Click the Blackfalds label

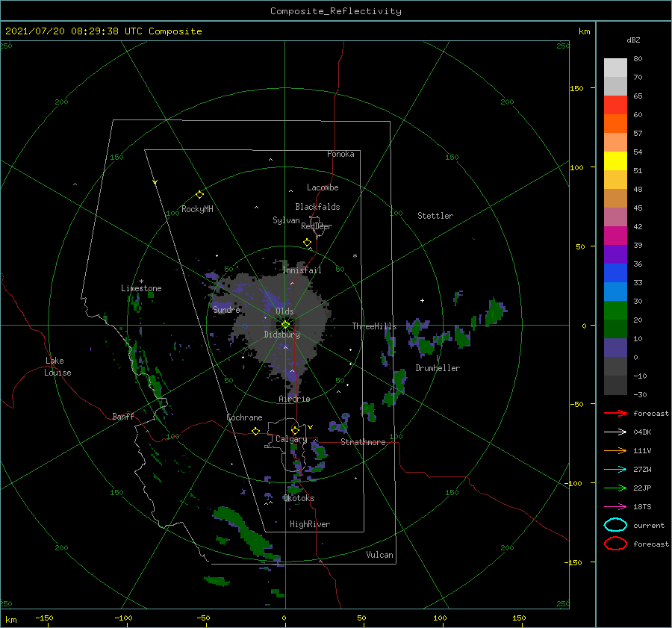317,207
